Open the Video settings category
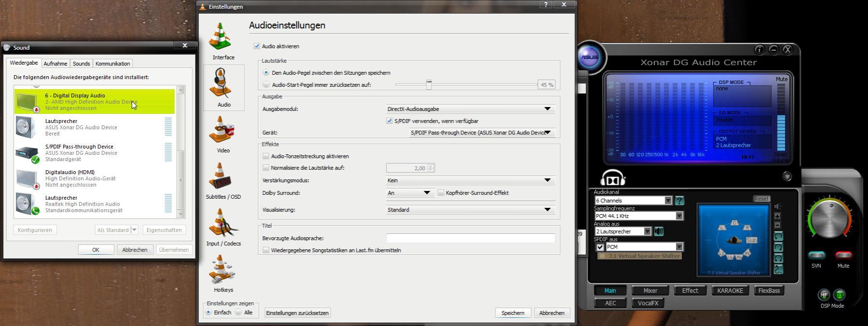 [223, 134]
